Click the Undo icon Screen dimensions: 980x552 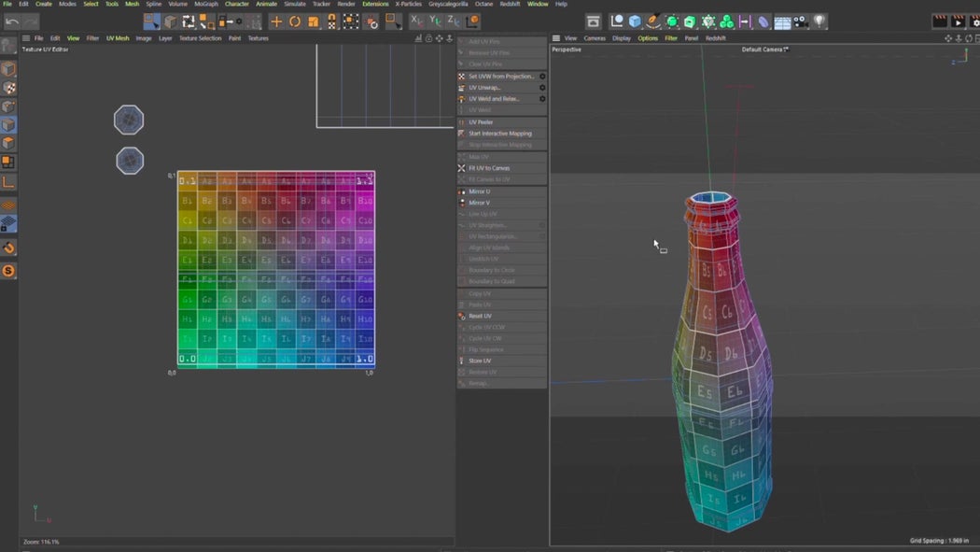point(13,21)
